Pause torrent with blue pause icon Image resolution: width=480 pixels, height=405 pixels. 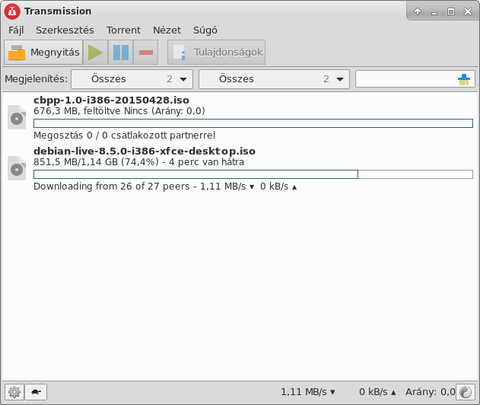(121, 52)
